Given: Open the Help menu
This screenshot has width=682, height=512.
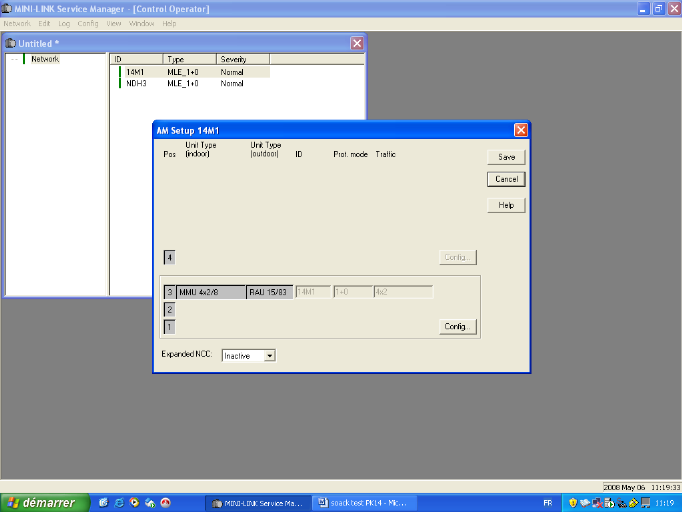Looking at the screenshot, I should pos(169,23).
